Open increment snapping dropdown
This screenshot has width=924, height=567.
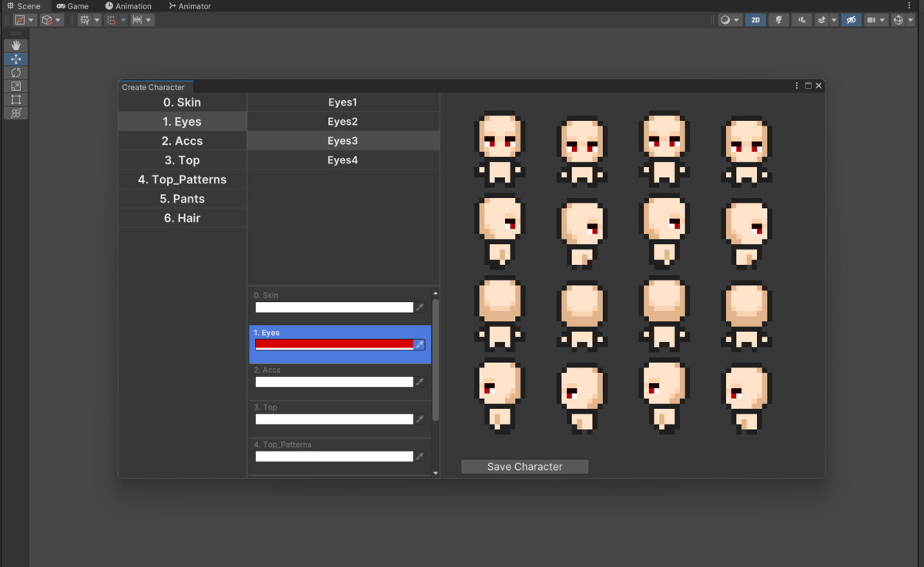click(142, 20)
